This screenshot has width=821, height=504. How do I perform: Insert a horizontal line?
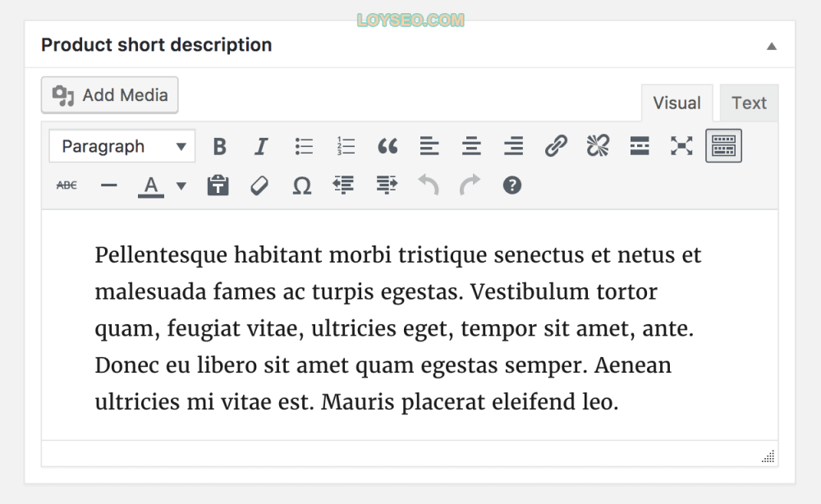(x=109, y=186)
